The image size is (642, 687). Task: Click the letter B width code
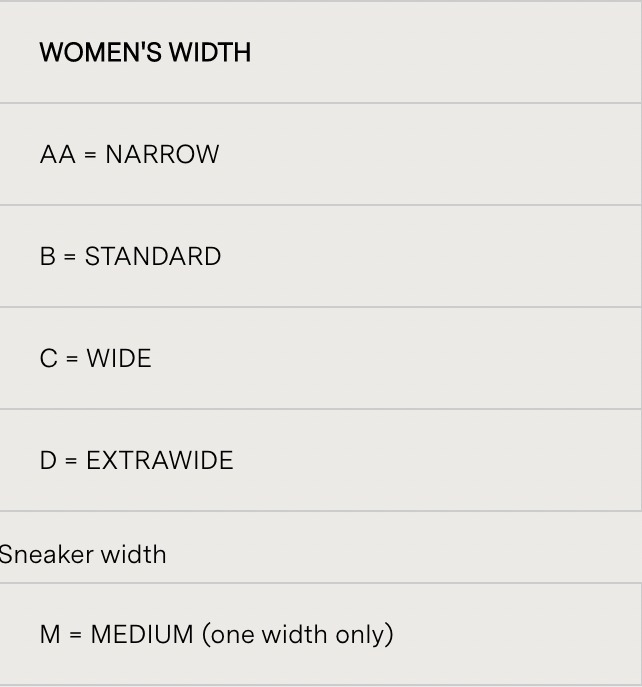(x=48, y=256)
